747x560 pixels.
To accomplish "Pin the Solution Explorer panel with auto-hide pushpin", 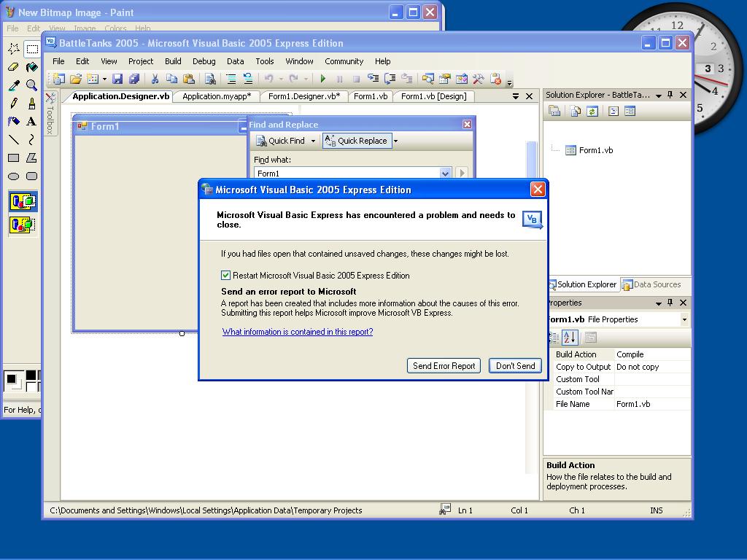I will (670, 95).
